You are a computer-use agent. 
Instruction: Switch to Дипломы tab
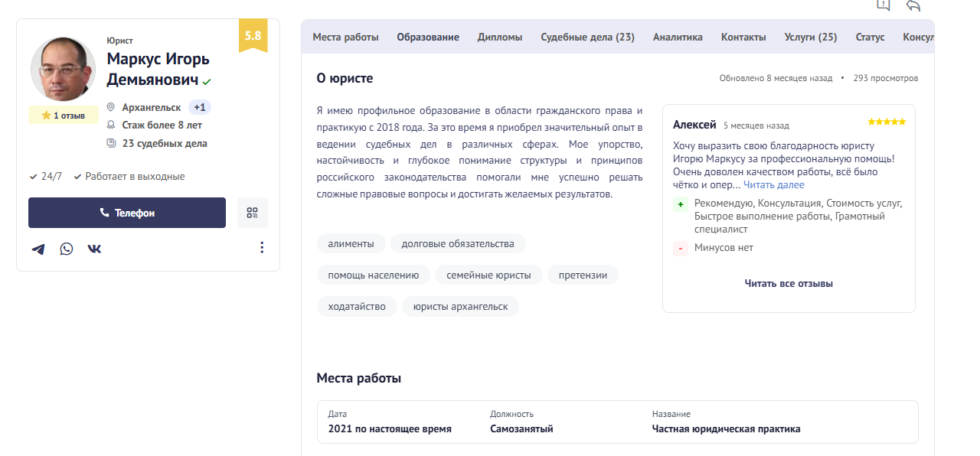point(500,37)
